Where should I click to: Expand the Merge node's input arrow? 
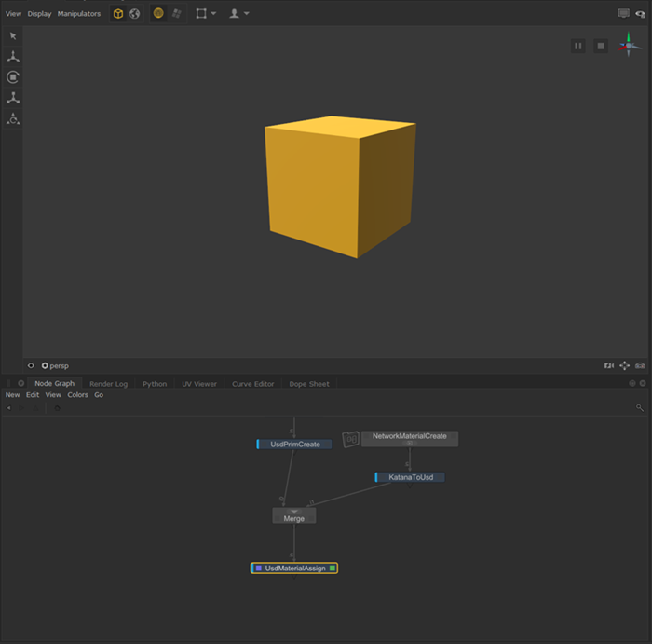tap(294, 511)
